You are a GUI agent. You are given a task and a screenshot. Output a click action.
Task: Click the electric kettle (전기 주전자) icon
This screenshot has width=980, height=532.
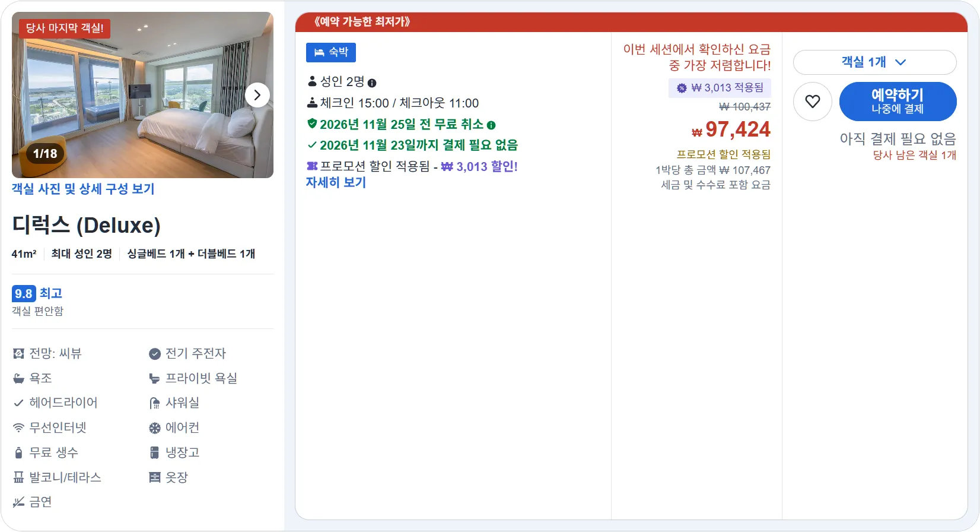[x=154, y=354]
